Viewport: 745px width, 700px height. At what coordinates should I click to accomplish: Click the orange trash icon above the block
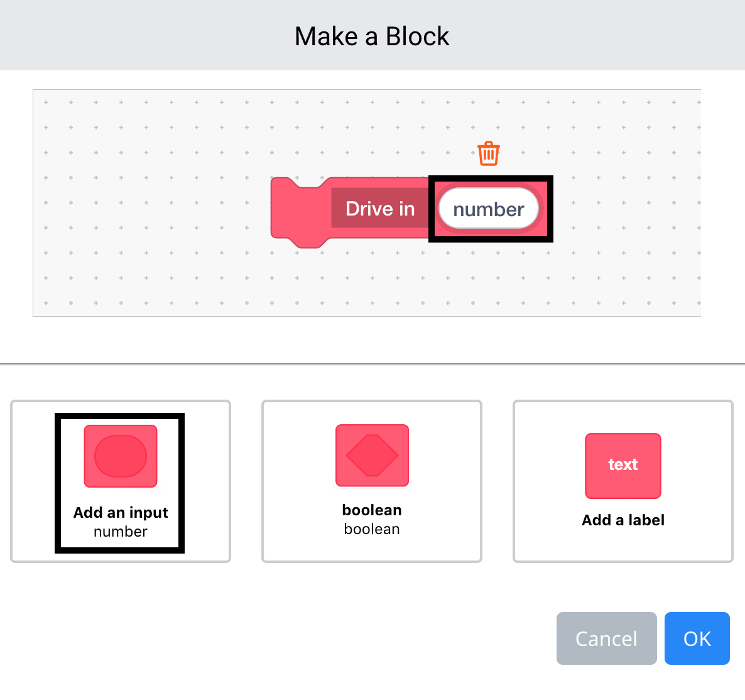coord(488,152)
